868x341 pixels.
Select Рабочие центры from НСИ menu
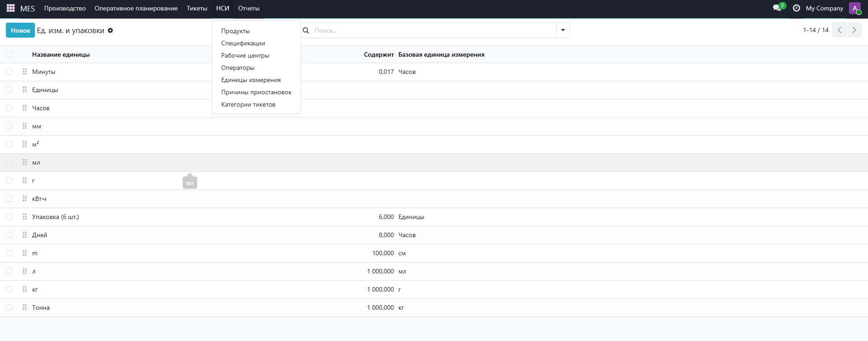pos(245,55)
